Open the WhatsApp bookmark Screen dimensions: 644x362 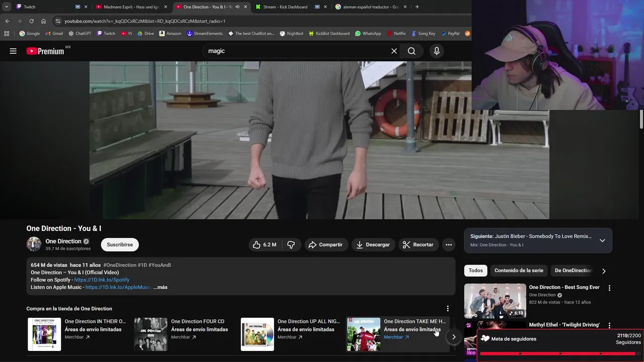pos(368,34)
